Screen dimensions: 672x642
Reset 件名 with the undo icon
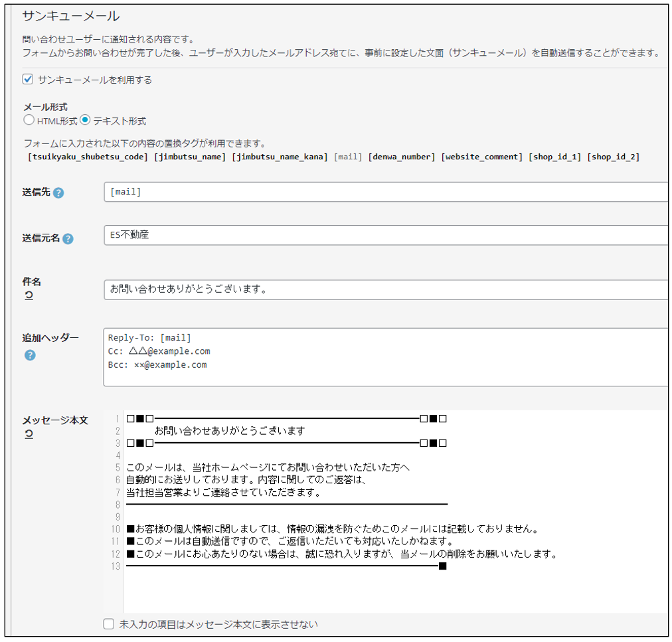29,296
